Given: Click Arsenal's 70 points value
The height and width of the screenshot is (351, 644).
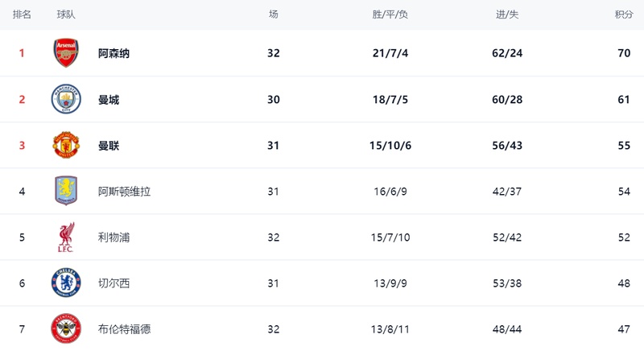Looking at the screenshot, I should (624, 53).
